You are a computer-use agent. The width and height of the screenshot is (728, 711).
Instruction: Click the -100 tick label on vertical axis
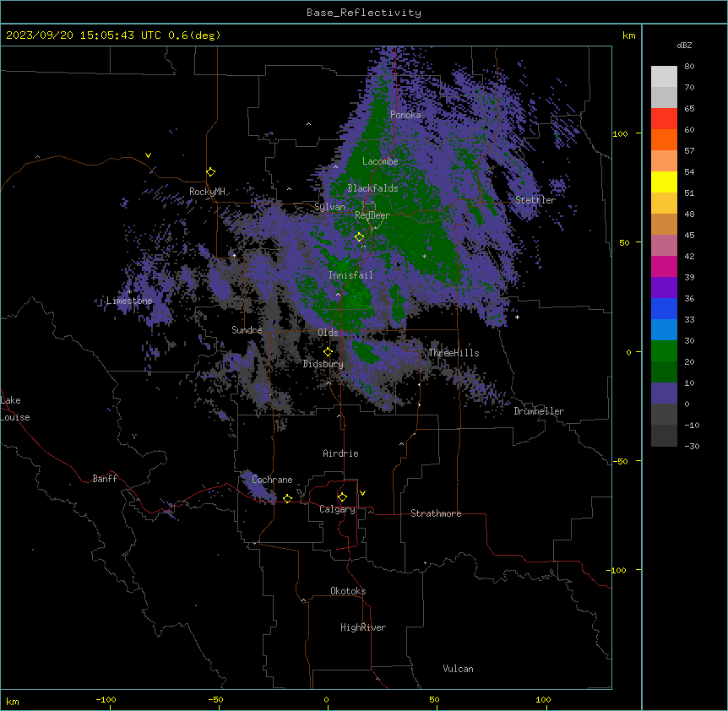coord(617,570)
